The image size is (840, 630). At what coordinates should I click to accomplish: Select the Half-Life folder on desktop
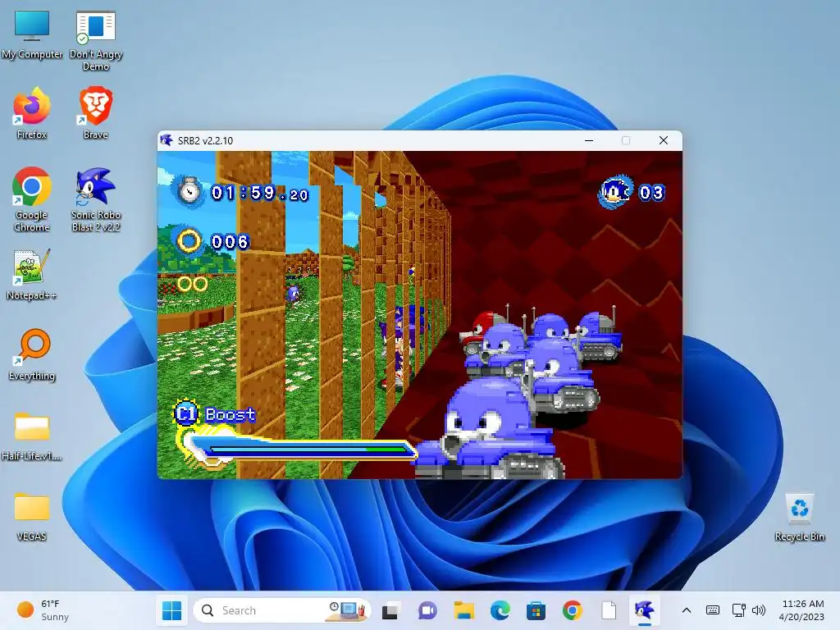pyautogui.click(x=32, y=435)
